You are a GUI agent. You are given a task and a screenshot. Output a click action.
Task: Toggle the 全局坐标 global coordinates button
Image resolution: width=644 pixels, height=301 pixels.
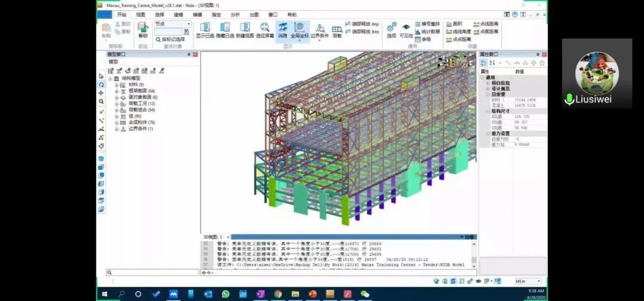299,29
